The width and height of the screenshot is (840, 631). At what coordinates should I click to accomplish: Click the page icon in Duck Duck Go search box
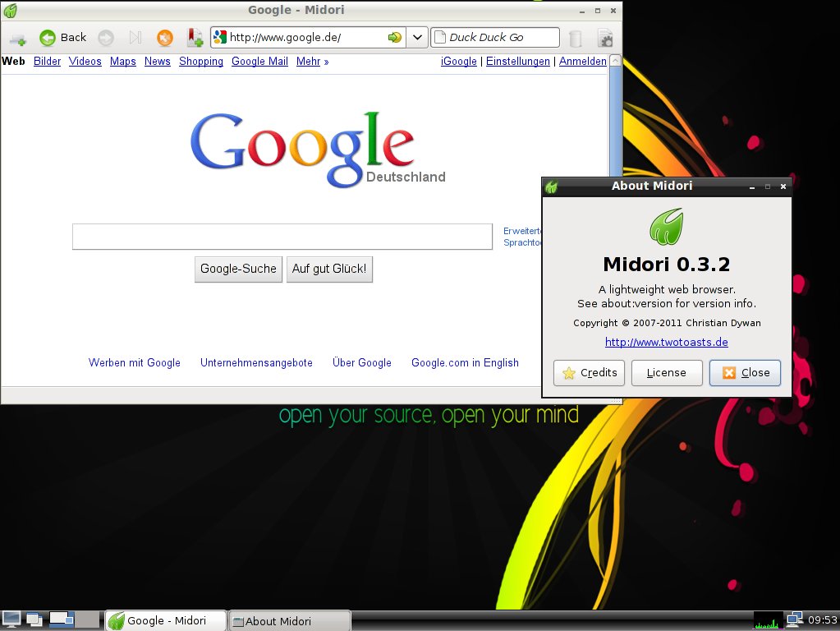[x=439, y=37]
